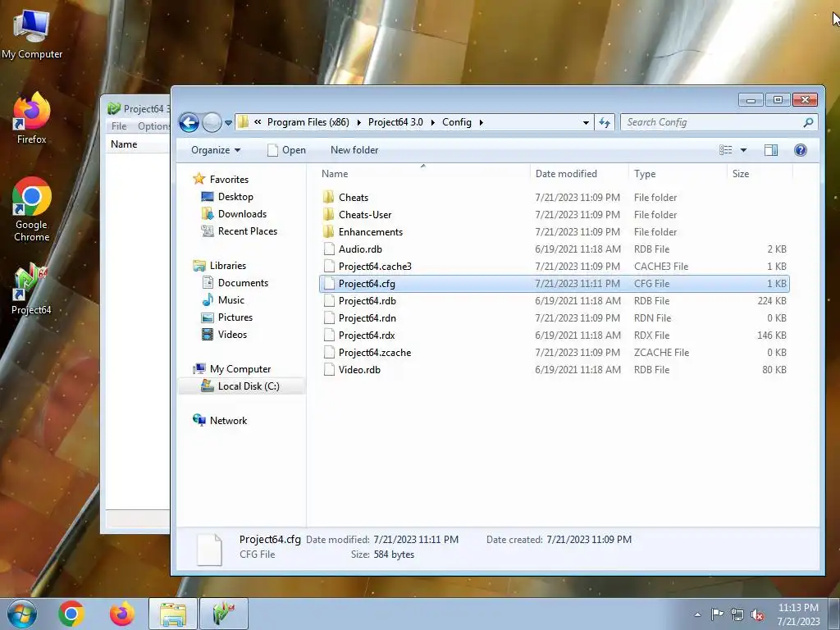Expand breadcrumb overflow chevrons

pos(258,122)
